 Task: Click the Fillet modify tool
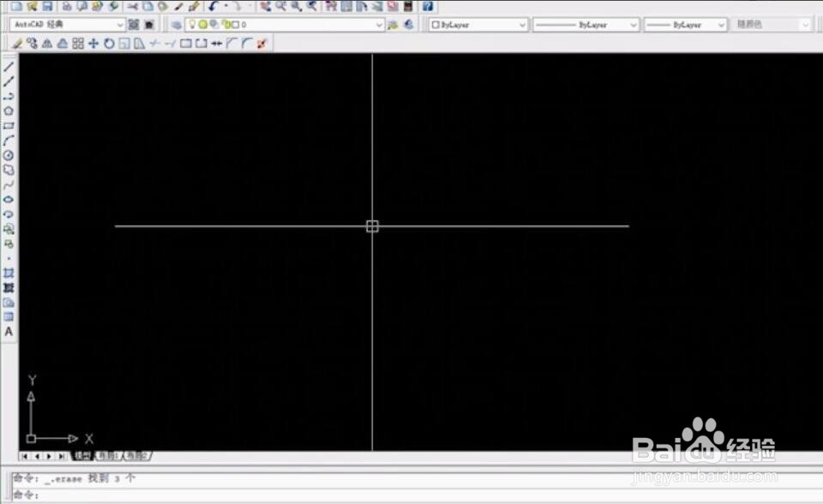click(x=247, y=44)
